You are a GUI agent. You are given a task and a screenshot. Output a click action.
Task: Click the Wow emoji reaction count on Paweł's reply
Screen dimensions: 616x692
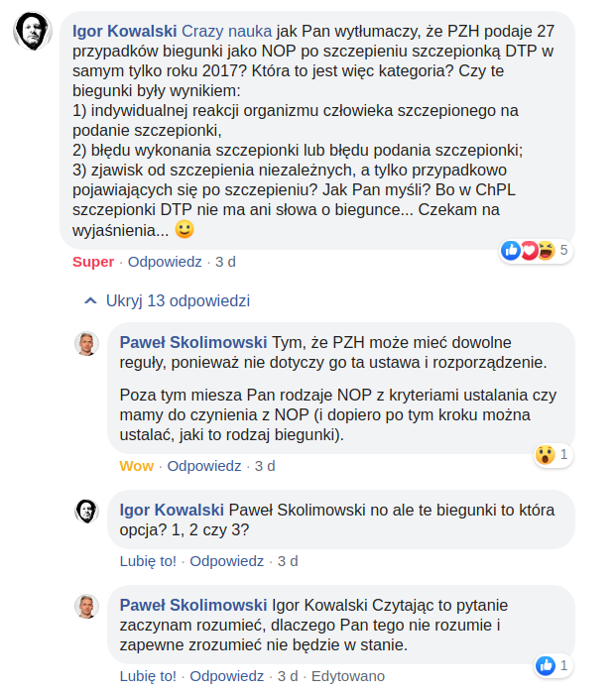(554, 455)
